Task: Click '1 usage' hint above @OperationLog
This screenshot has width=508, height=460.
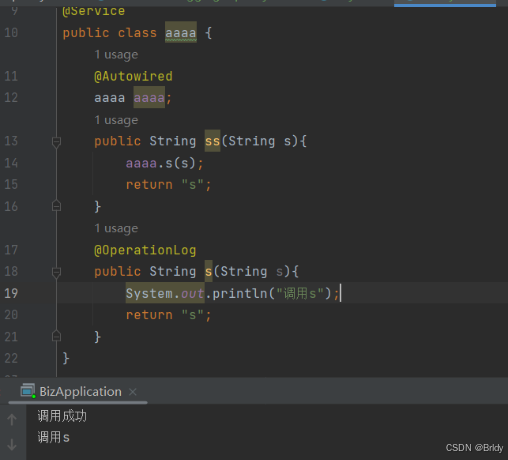Action: click(x=116, y=229)
